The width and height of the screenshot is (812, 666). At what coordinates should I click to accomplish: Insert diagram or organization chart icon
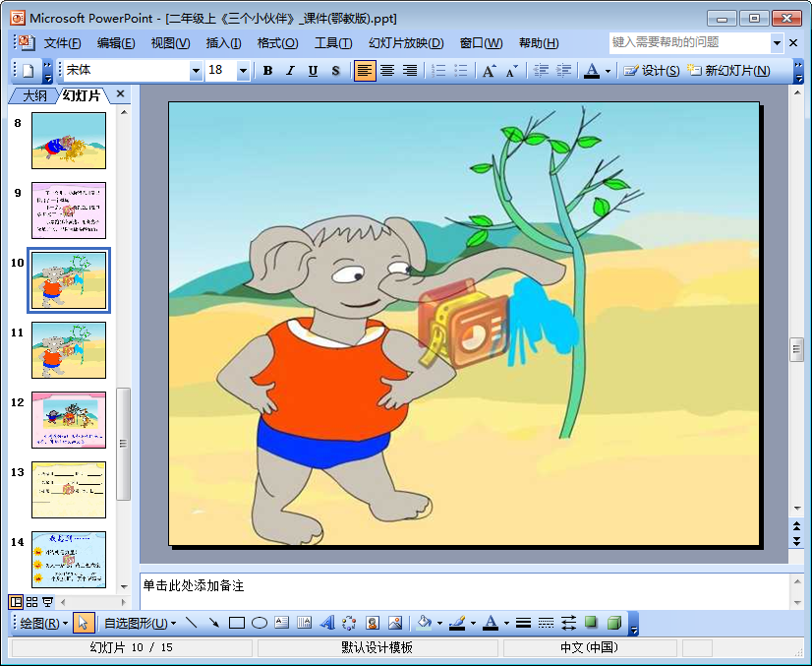point(350,623)
